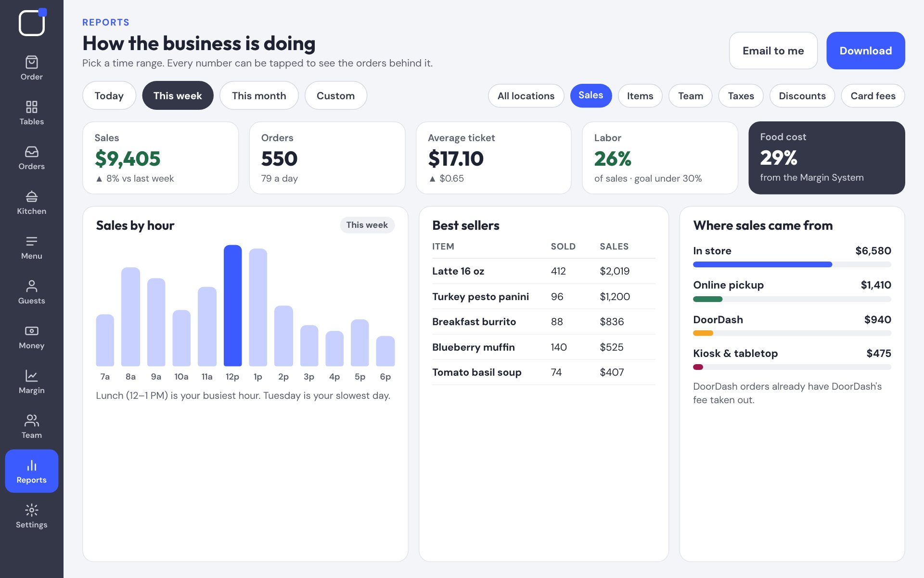This screenshot has height=578, width=924.
Task: Switch to the Taxes report tab
Action: pos(741,96)
